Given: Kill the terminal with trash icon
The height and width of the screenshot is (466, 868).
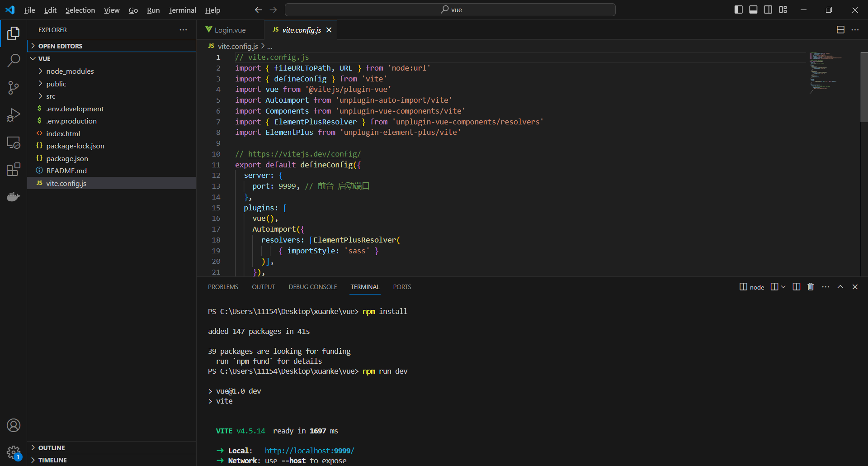Looking at the screenshot, I should click(811, 287).
